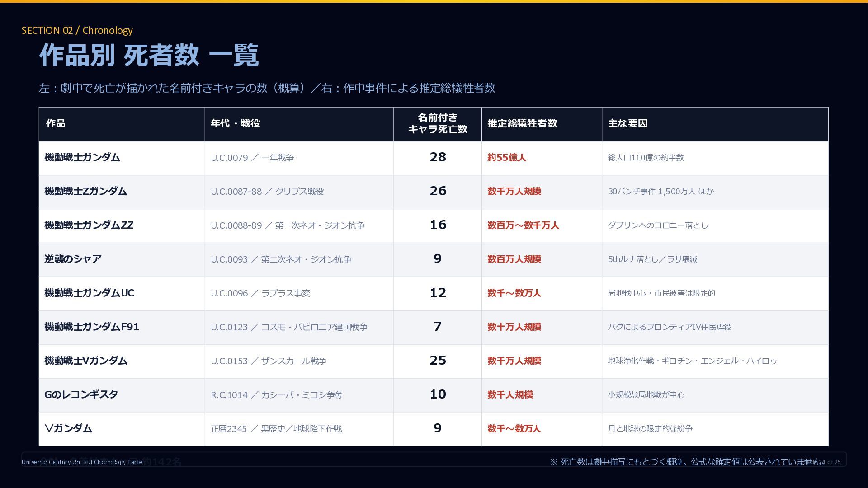Screen dimensions: 868x488
Task: Select the slide title 作品別 死者数 一覧
Action: pos(149,55)
